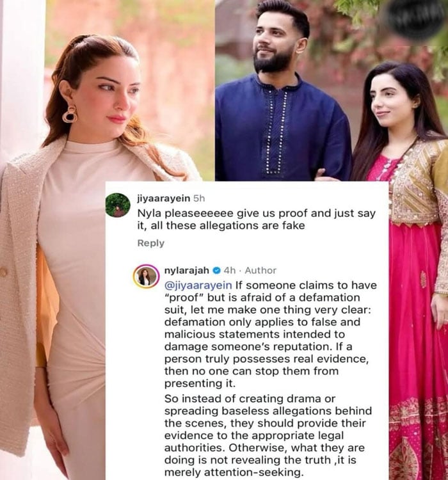Viewport: 448px width, 480px height.
Task: Click the blue verified badge beside nylarajah
Action: pyautogui.click(x=216, y=271)
